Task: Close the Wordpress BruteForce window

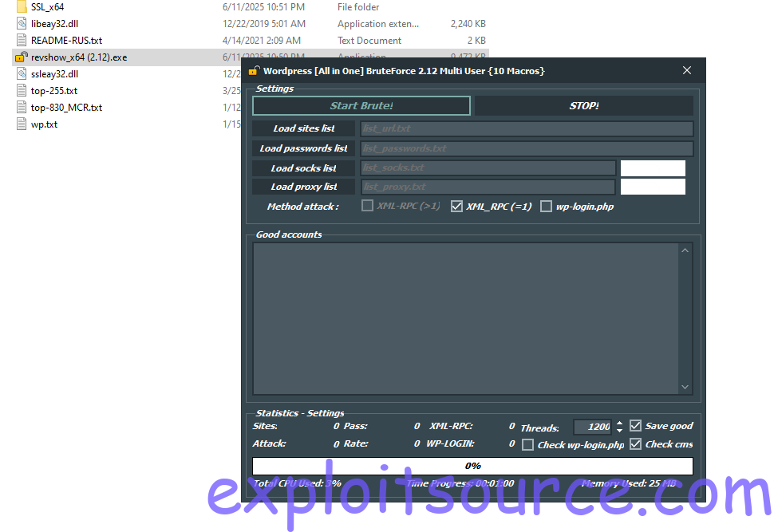Action: (687, 70)
